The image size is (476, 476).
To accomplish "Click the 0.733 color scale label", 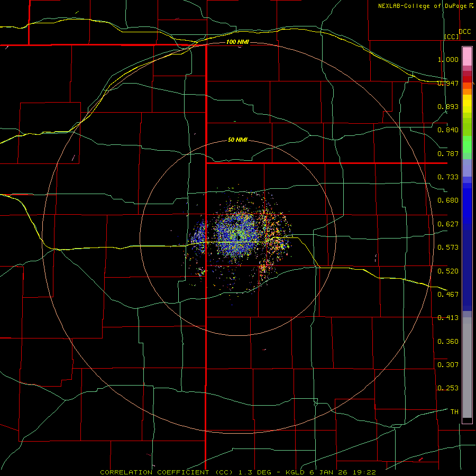I will 448,177.
